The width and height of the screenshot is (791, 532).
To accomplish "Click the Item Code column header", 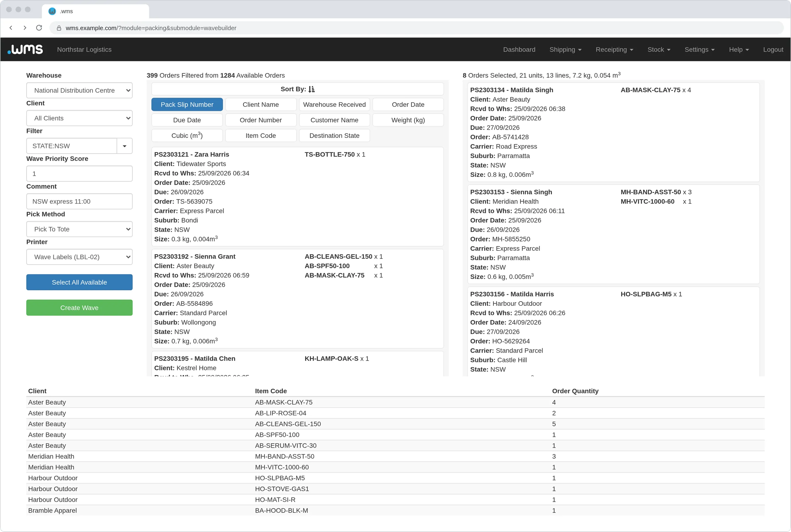I will click(x=271, y=391).
